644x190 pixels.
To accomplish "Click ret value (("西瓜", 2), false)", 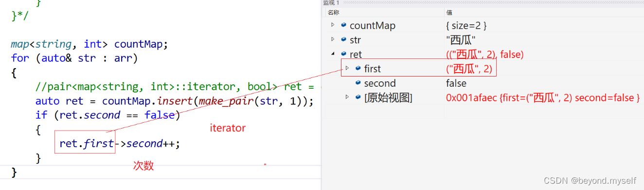I will pos(484,55).
